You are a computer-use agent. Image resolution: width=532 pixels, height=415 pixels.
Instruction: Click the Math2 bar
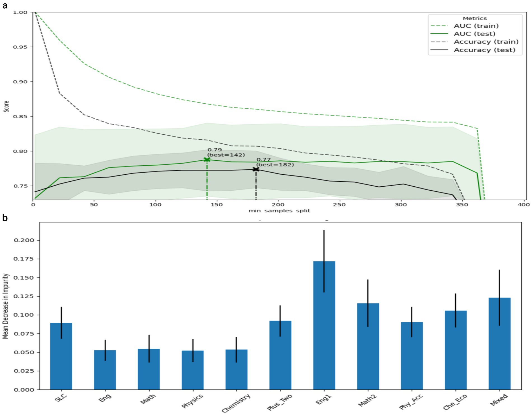coord(368,346)
